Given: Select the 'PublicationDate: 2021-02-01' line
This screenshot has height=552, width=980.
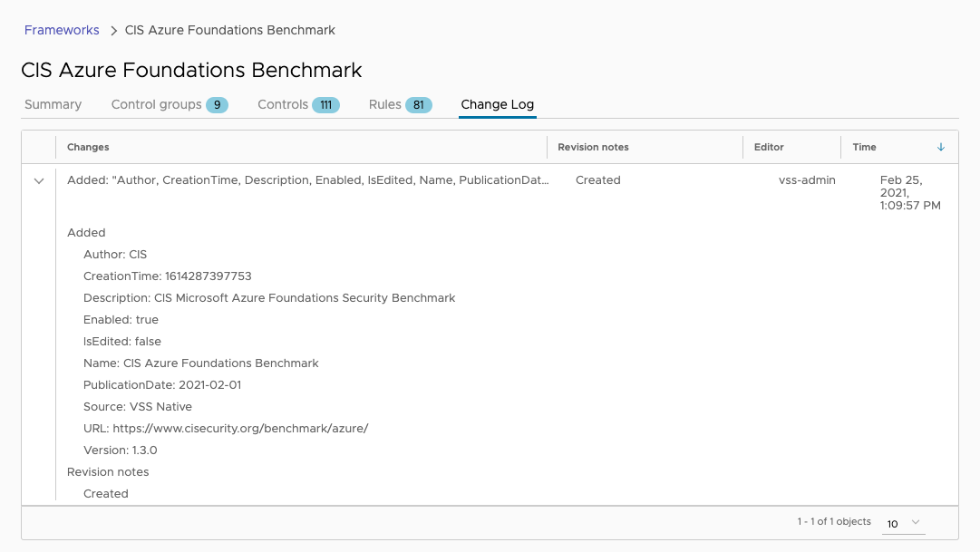Looking at the screenshot, I should [x=162, y=385].
